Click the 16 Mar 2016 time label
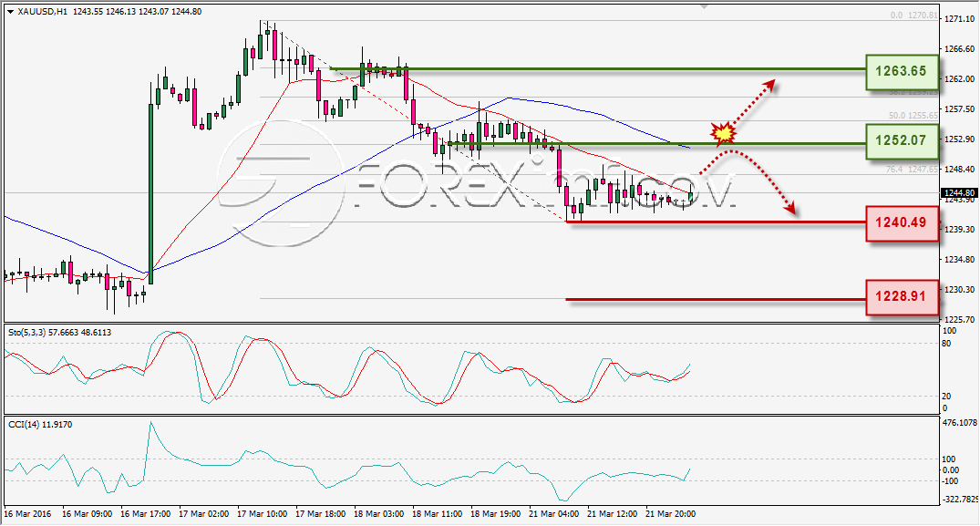980x526 pixels. (x=27, y=513)
